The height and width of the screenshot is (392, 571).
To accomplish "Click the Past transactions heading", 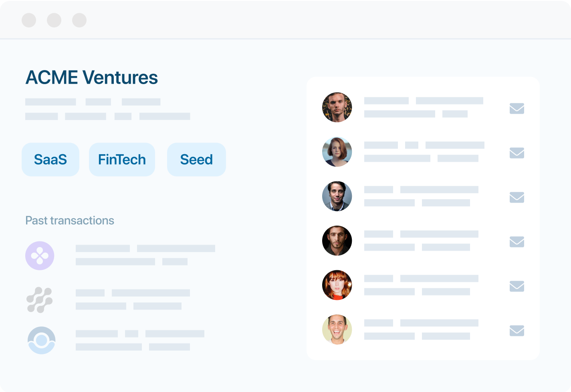I will [x=70, y=221].
